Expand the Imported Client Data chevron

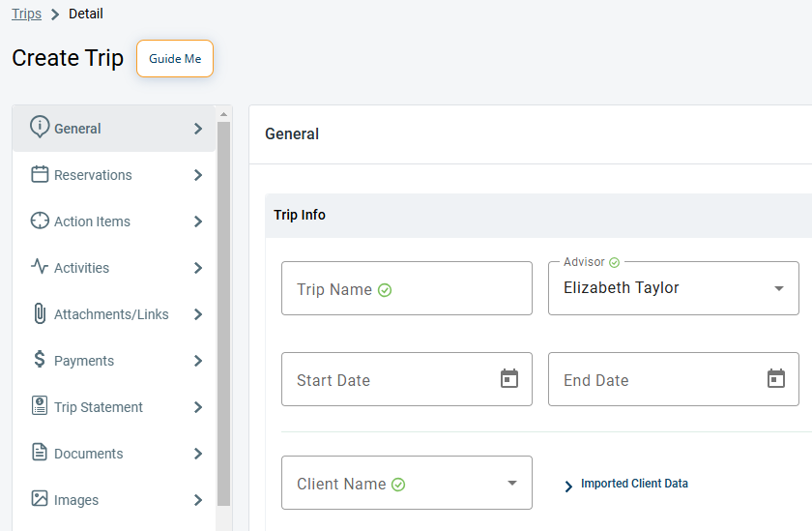[x=568, y=486]
